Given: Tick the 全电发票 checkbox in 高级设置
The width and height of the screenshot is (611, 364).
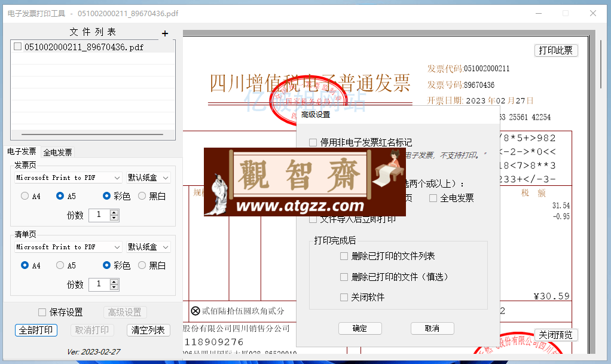Looking at the screenshot, I should 433,198.
